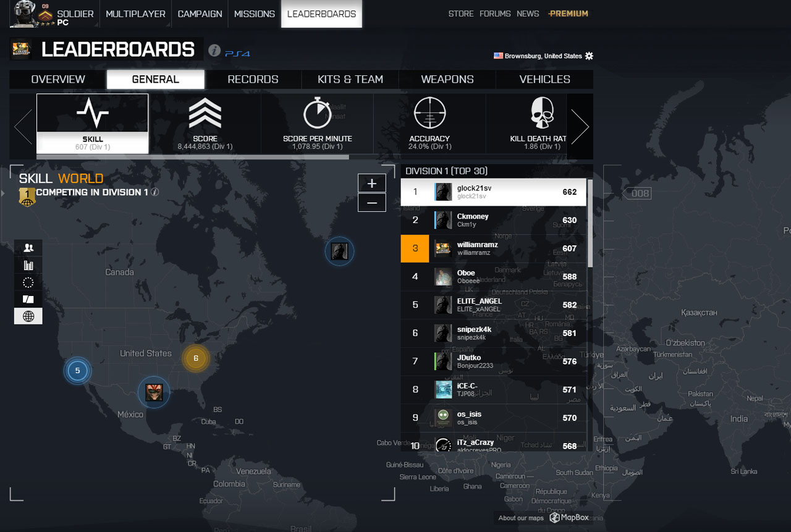Zoom in the map with plus button
This screenshot has height=532, width=791.
[372, 183]
